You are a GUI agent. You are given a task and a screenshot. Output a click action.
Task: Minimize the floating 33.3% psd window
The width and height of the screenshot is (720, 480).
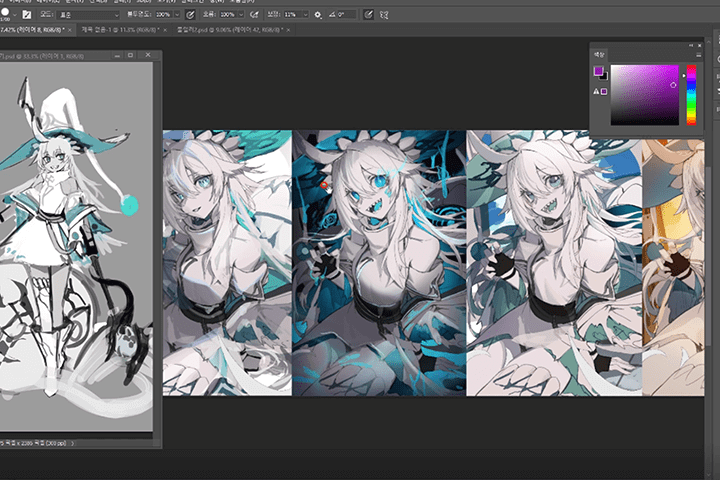point(118,55)
